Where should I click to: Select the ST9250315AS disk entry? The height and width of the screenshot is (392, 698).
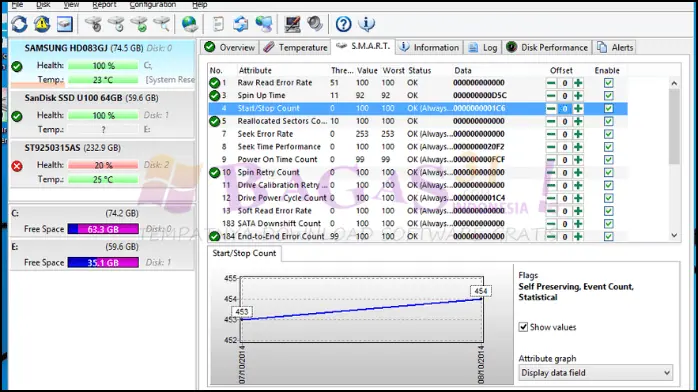coord(102,164)
